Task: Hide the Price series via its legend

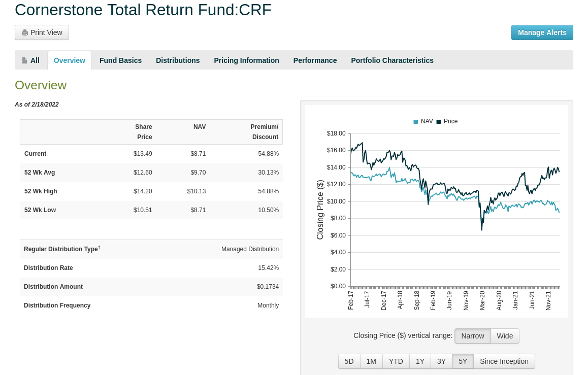Action: (x=450, y=121)
